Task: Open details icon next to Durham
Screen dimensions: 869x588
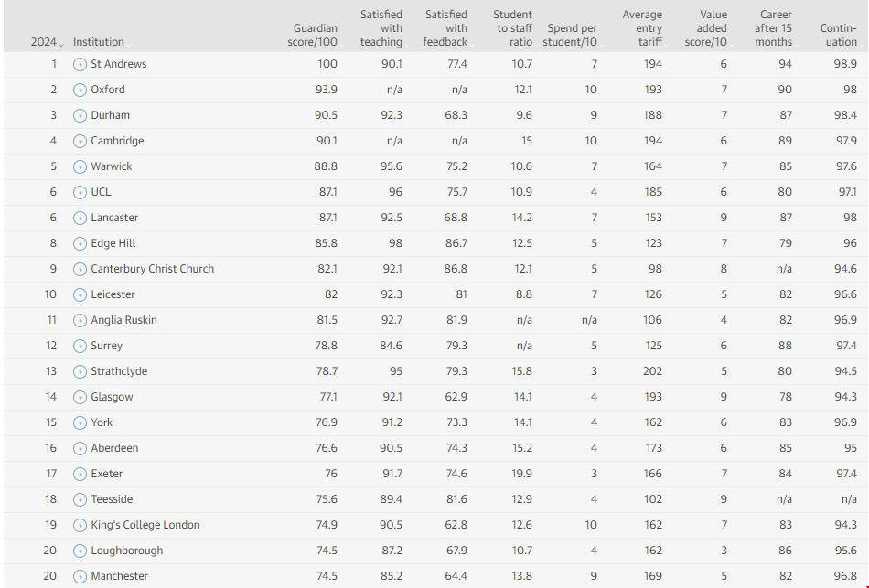Action: tap(80, 115)
